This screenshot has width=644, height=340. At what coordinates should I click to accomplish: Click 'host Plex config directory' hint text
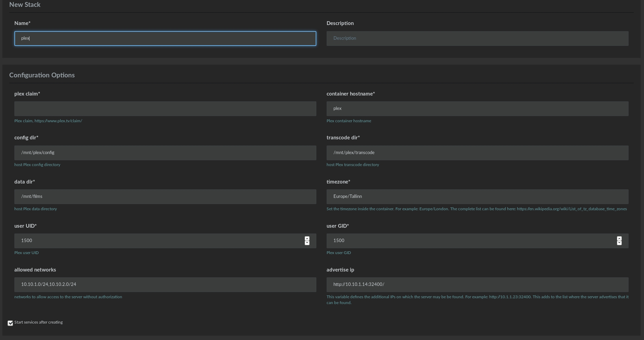(x=37, y=165)
